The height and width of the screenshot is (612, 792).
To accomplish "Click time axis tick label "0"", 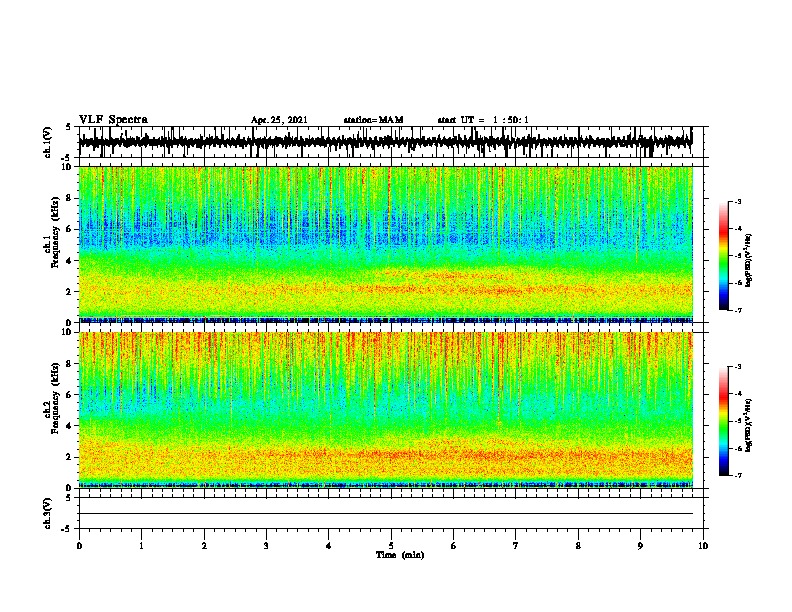I will coord(79,546).
